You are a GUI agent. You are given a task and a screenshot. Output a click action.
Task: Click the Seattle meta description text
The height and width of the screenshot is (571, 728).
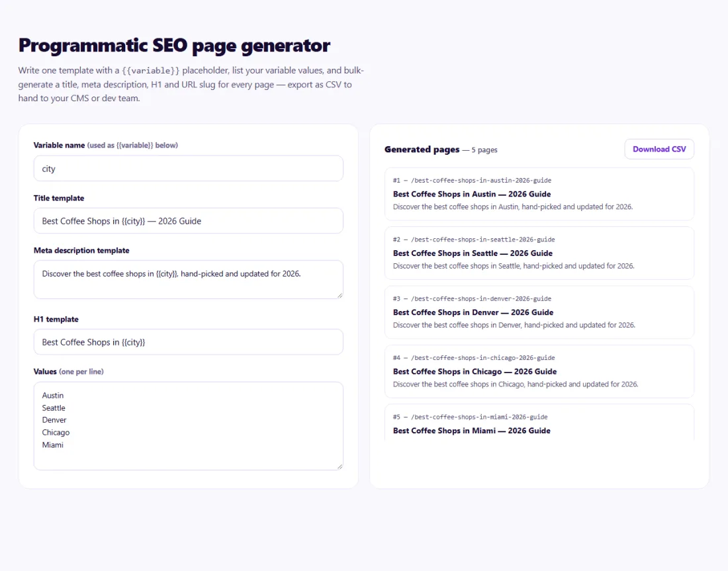click(x=514, y=266)
